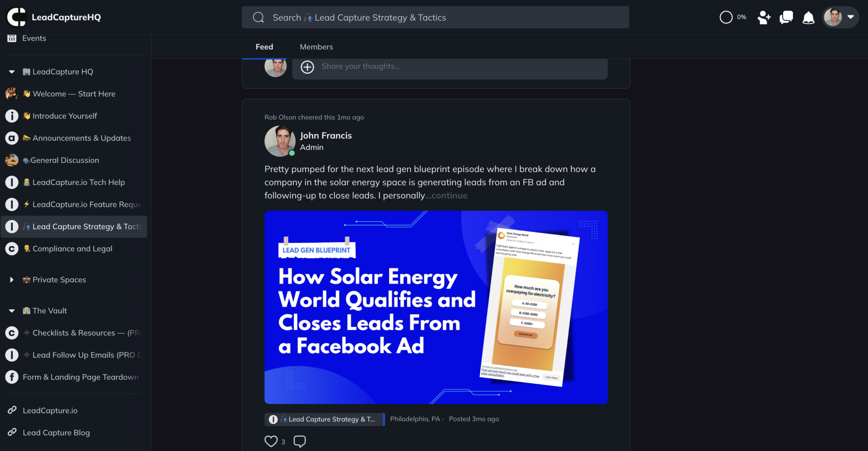Open the Solar Energy World post image

436,307
